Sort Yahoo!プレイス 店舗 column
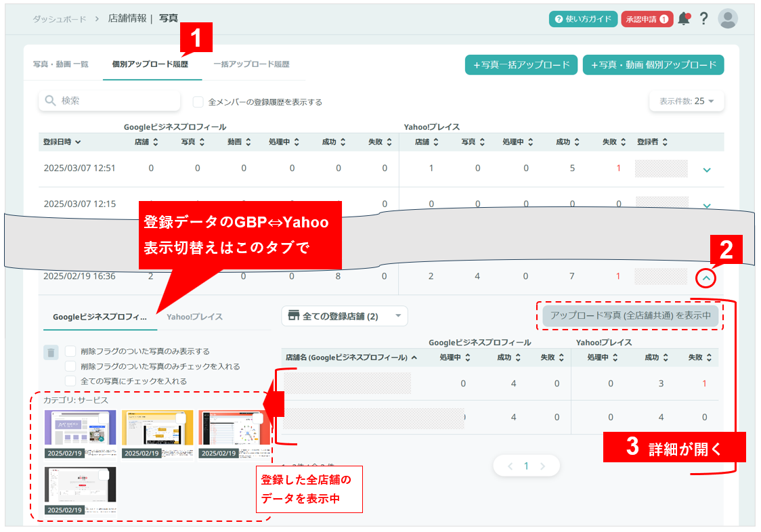The height and width of the screenshot is (532, 761). click(436, 141)
